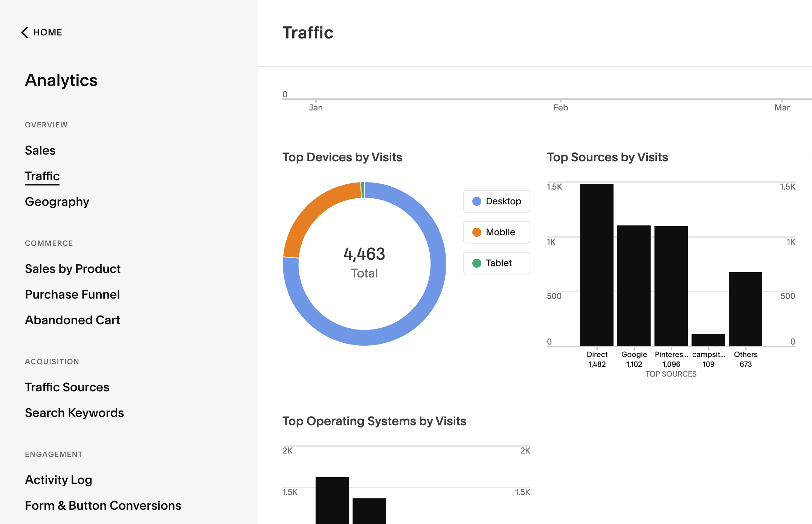This screenshot has height=524, width=812.
Task: Click the Jan marker on the timeline axis
Action: (316, 107)
